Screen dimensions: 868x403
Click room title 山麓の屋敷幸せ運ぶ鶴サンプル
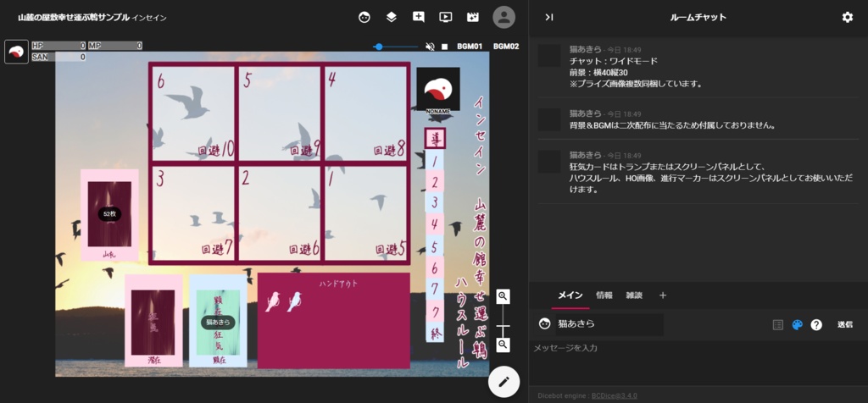[74, 18]
